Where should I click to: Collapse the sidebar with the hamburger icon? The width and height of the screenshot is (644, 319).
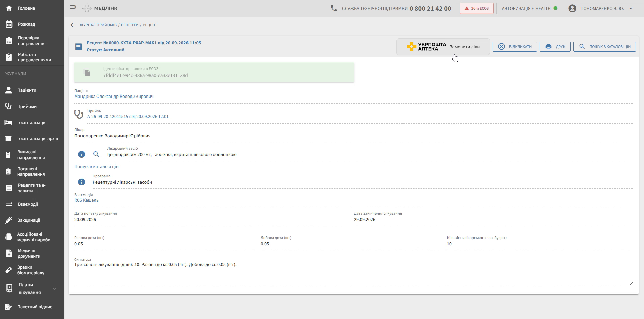pyautogui.click(x=73, y=7)
